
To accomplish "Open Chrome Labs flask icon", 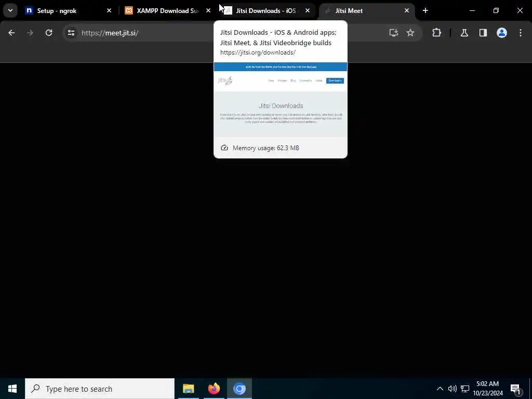I will click(x=464, y=33).
